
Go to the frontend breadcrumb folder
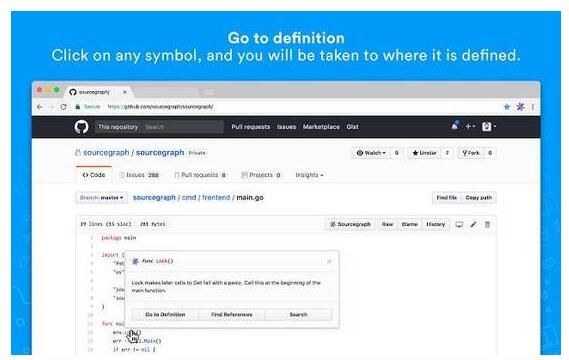[x=216, y=197]
